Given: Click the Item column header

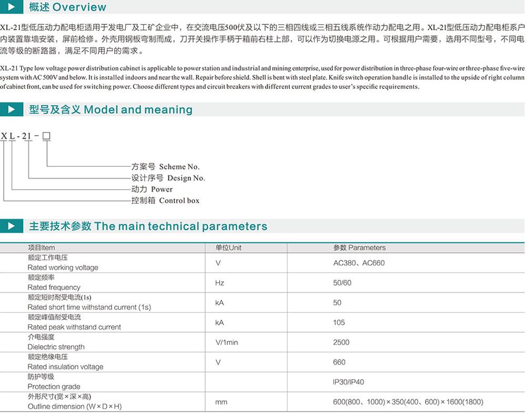Looking at the screenshot, I should [41, 247].
